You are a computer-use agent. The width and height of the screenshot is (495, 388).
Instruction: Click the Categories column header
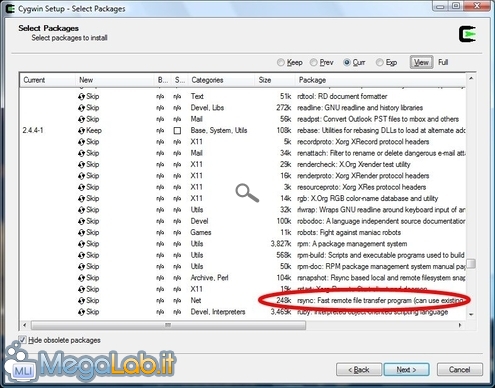pyautogui.click(x=221, y=80)
